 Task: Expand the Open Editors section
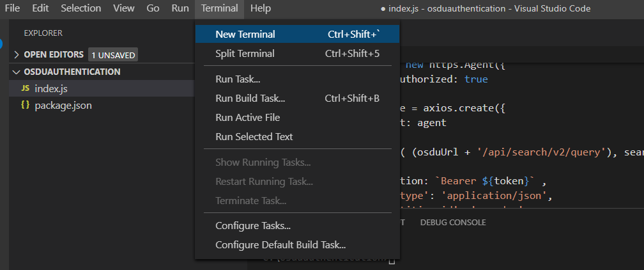point(17,54)
